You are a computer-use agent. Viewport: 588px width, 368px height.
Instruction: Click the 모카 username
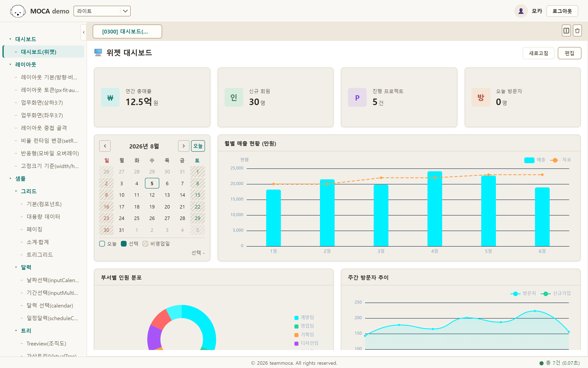click(537, 11)
